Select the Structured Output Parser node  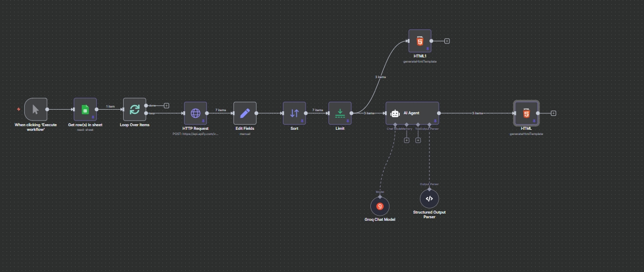pyautogui.click(x=429, y=199)
